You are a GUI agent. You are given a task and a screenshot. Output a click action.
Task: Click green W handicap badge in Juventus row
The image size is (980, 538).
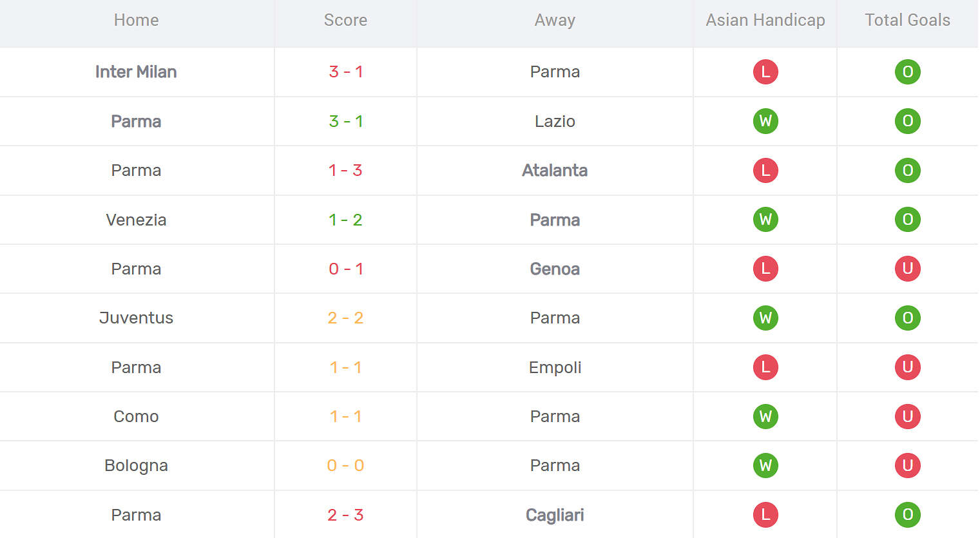pyautogui.click(x=765, y=318)
